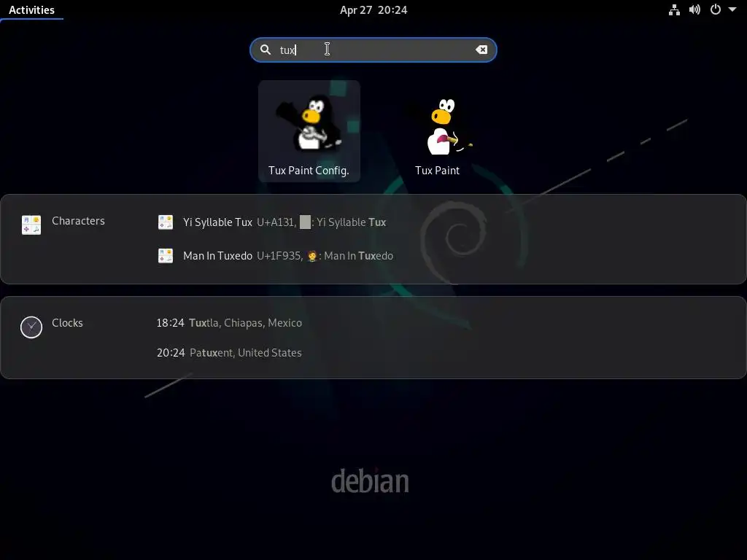The image size is (747, 560).
Task: Click the 'Characters' provider label
Action: pyautogui.click(x=78, y=221)
